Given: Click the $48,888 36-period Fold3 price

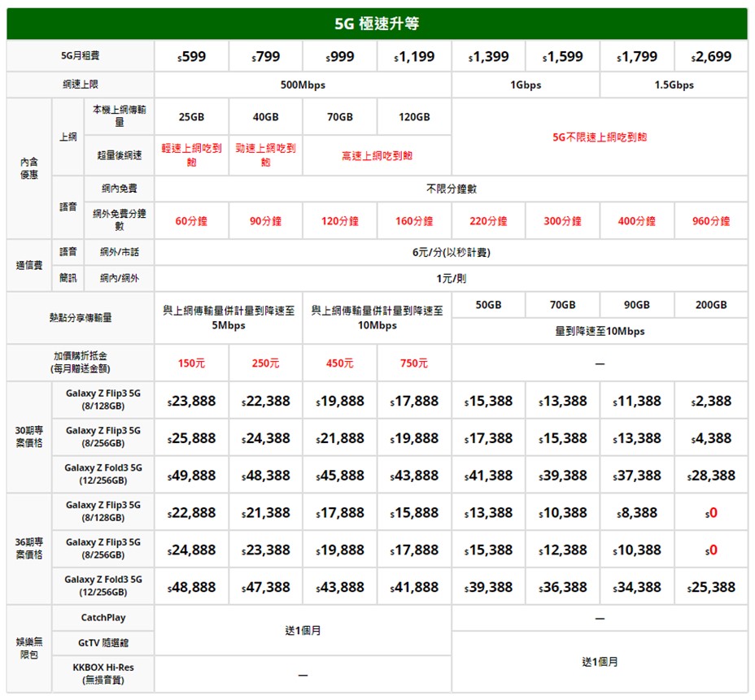Looking at the screenshot, I should click(x=192, y=587).
